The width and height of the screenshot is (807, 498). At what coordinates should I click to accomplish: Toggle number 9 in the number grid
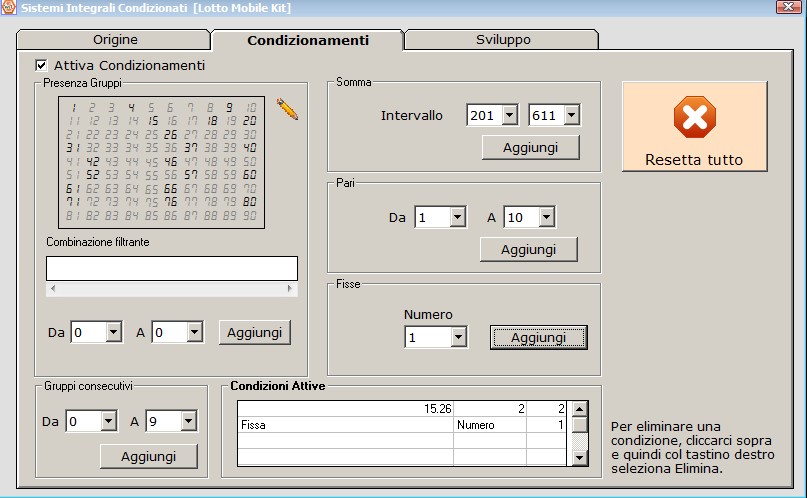229,108
